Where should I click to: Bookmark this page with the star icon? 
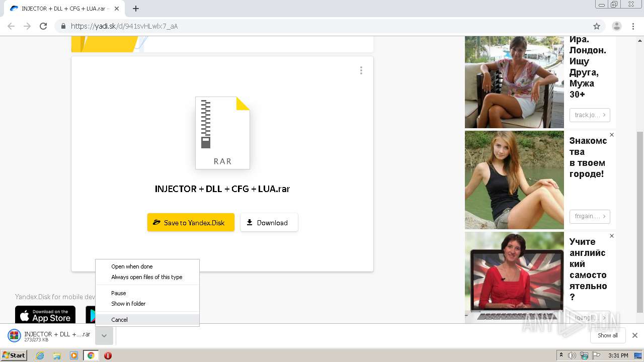pyautogui.click(x=597, y=26)
